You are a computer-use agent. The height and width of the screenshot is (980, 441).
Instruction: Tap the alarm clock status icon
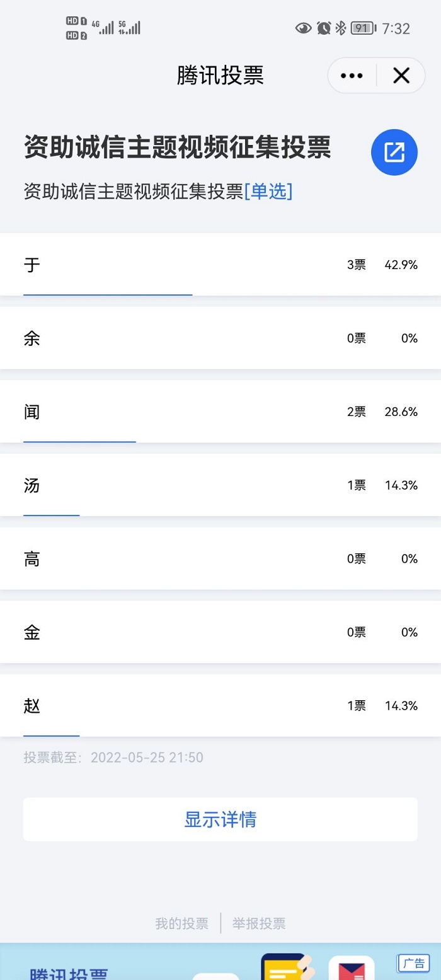click(x=324, y=28)
